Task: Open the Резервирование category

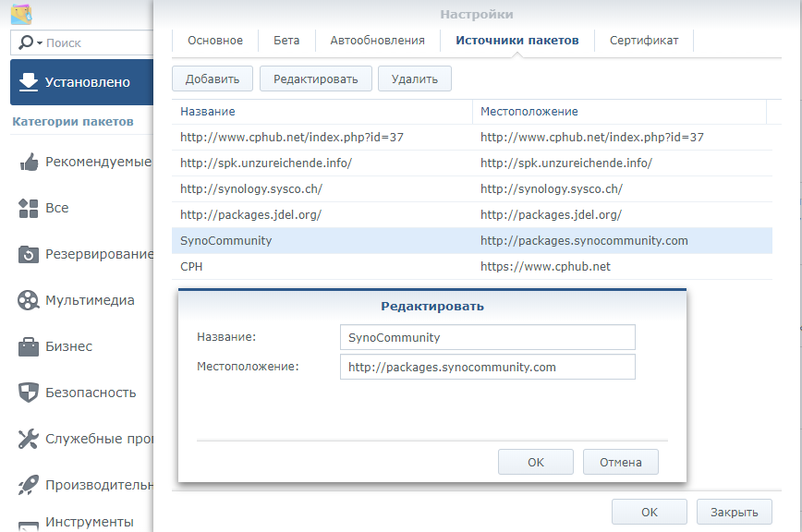Action: pos(99,254)
